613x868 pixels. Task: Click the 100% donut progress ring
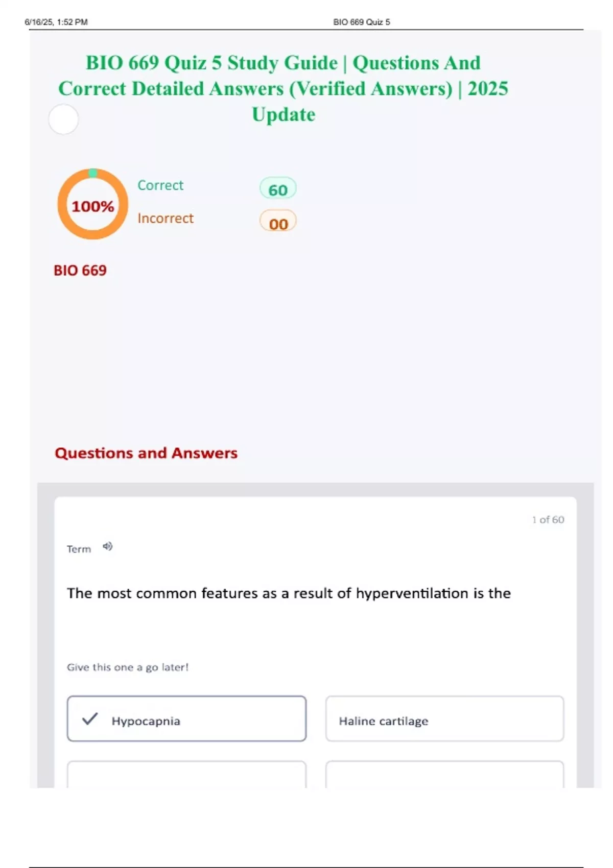pyautogui.click(x=92, y=204)
